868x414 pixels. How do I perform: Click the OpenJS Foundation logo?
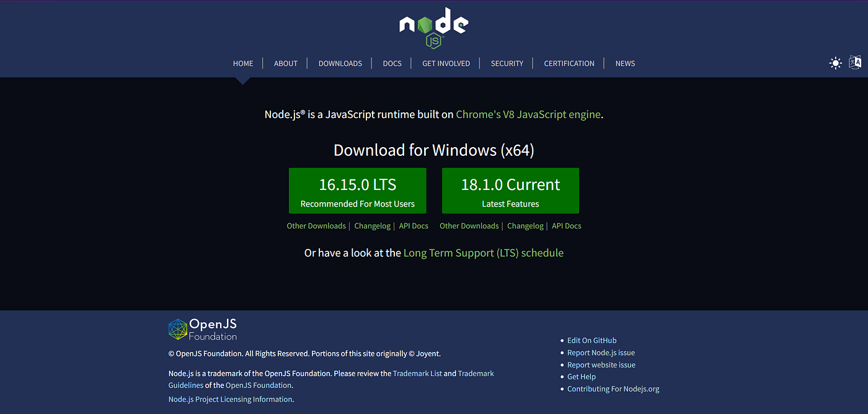pyautogui.click(x=203, y=329)
